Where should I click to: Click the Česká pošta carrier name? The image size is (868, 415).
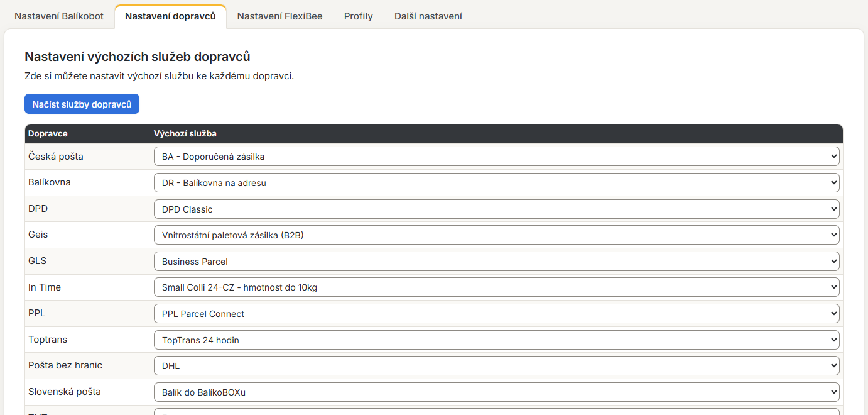[56, 157]
